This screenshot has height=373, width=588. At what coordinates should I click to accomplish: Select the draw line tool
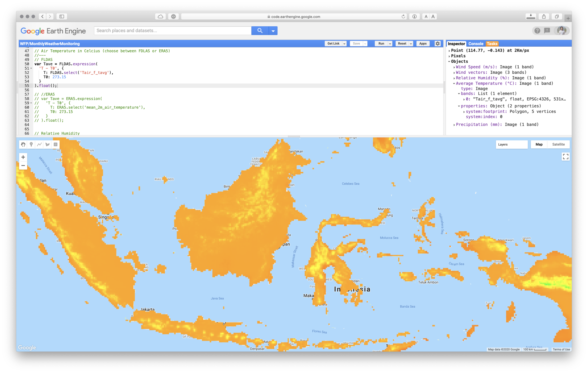point(39,144)
